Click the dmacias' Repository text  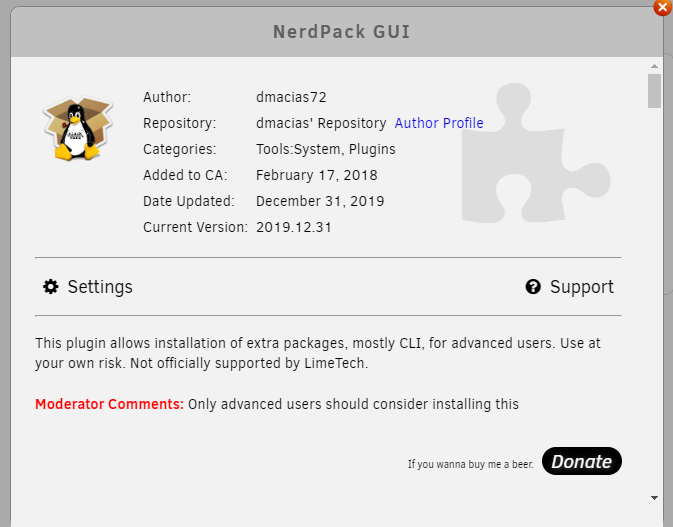[x=321, y=123]
